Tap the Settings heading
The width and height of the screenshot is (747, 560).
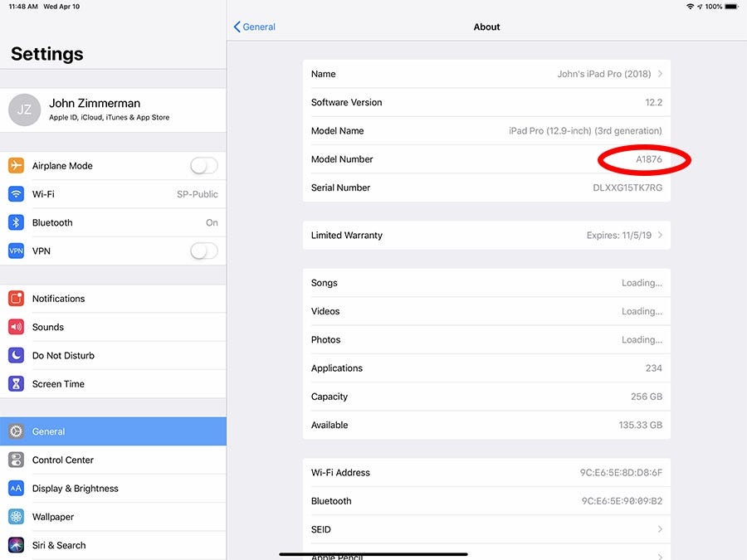tap(47, 54)
